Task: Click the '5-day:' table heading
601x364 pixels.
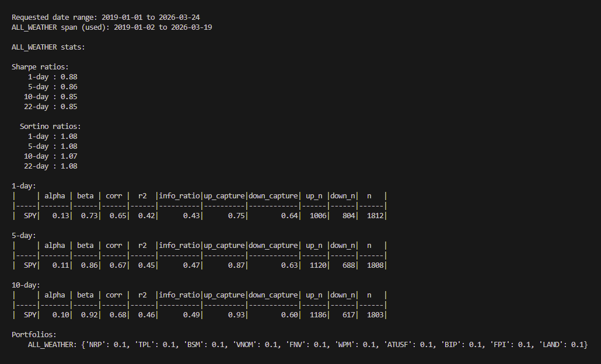Action: tap(24, 235)
